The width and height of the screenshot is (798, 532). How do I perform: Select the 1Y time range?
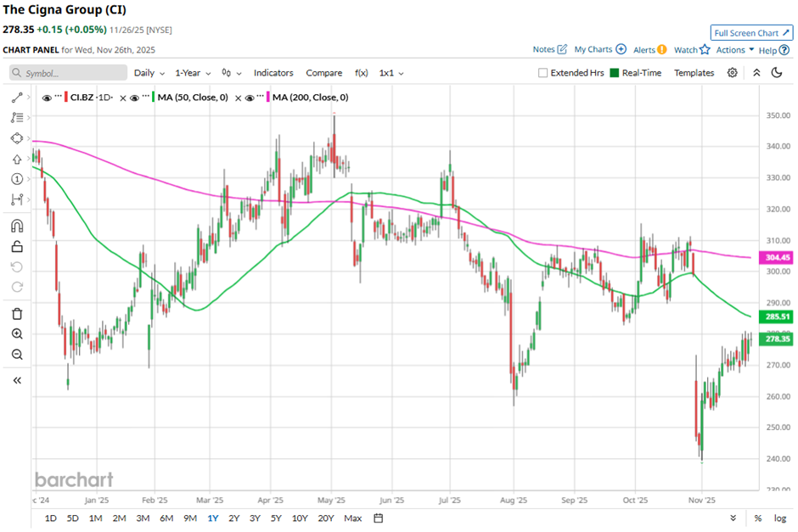pos(213,518)
